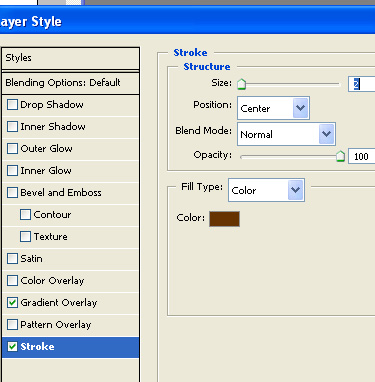
Task: Tick the Outer Glow checkbox
Action: 12,149
